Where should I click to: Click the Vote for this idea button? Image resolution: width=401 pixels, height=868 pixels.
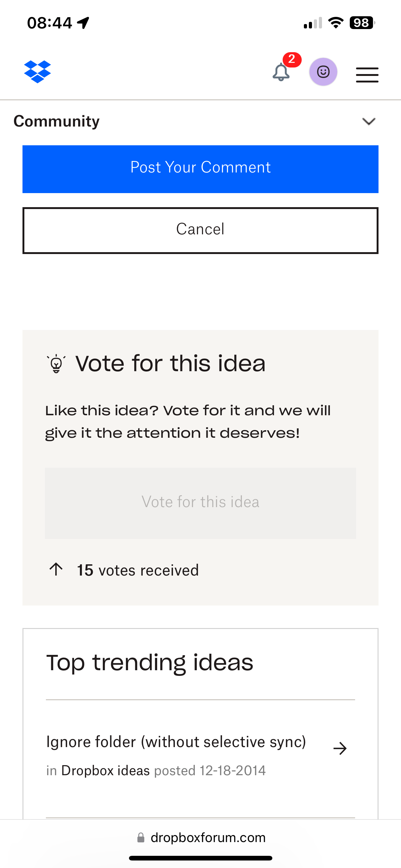point(200,502)
